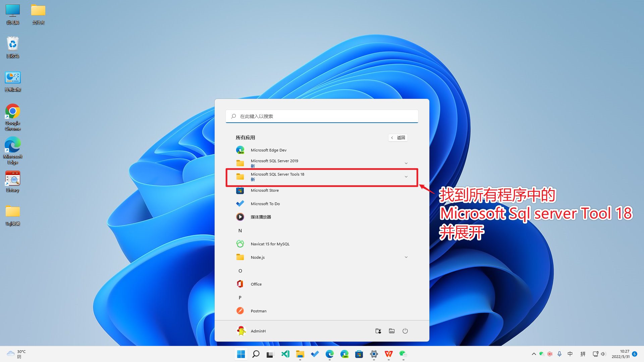
Task: Open Settings gear on the taskbar
Action: [x=374, y=354]
